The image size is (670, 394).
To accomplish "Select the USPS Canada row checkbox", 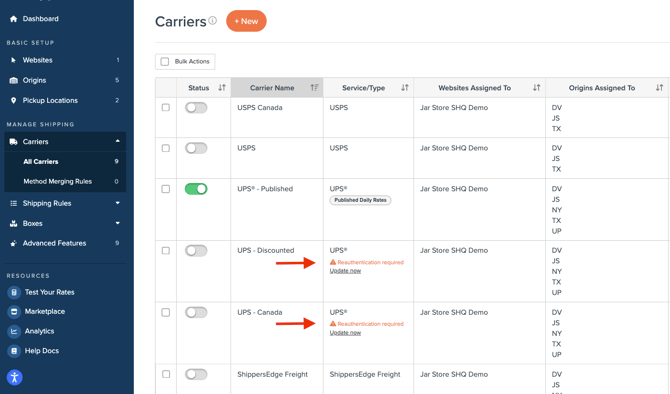I will point(166,108).
